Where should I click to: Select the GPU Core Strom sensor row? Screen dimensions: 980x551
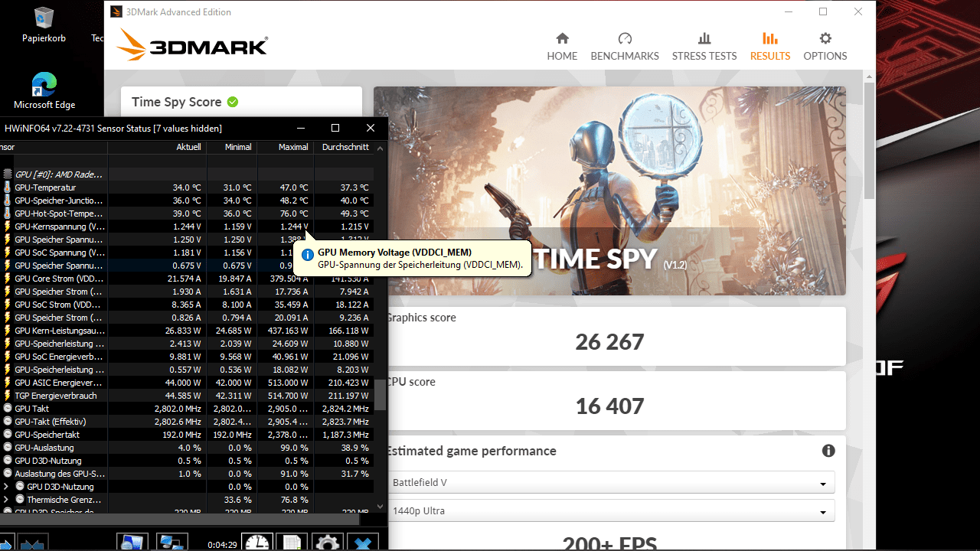click(187, 279)
